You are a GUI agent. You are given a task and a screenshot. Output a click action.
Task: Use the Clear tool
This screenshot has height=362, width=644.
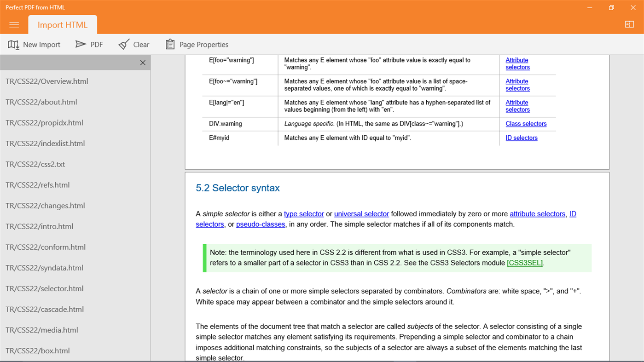[133, 44]
